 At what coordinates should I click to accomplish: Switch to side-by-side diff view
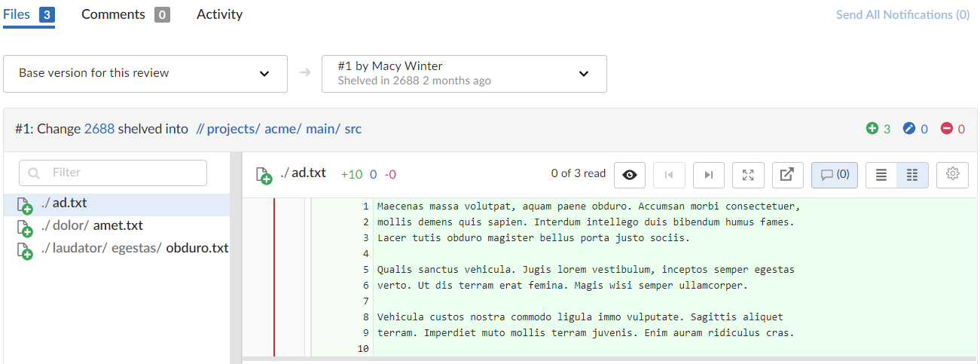913,175
